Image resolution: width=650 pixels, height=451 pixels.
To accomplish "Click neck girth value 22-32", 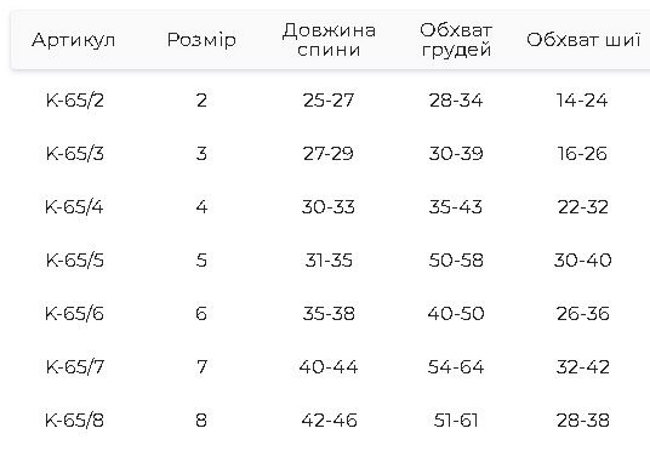I will tap(583, 207).
